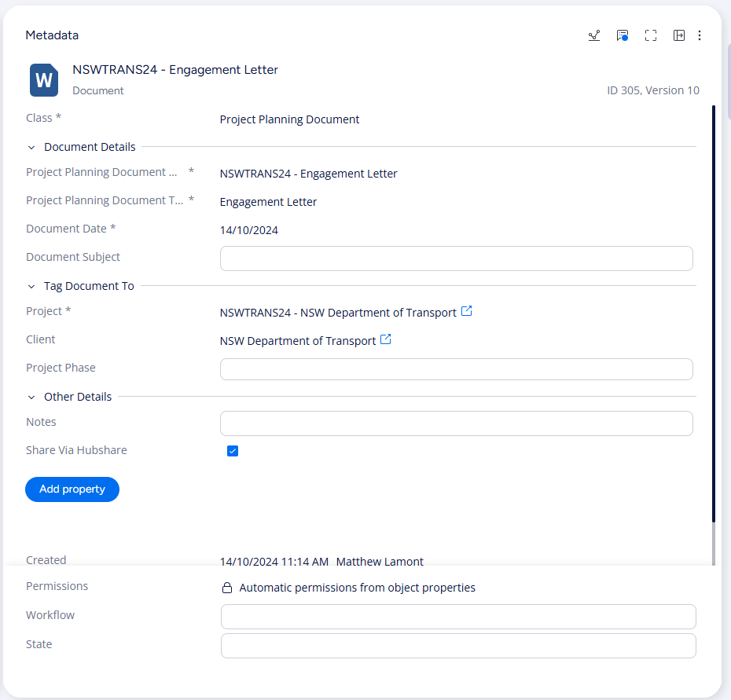Click the Add property button

pos(72,489)
